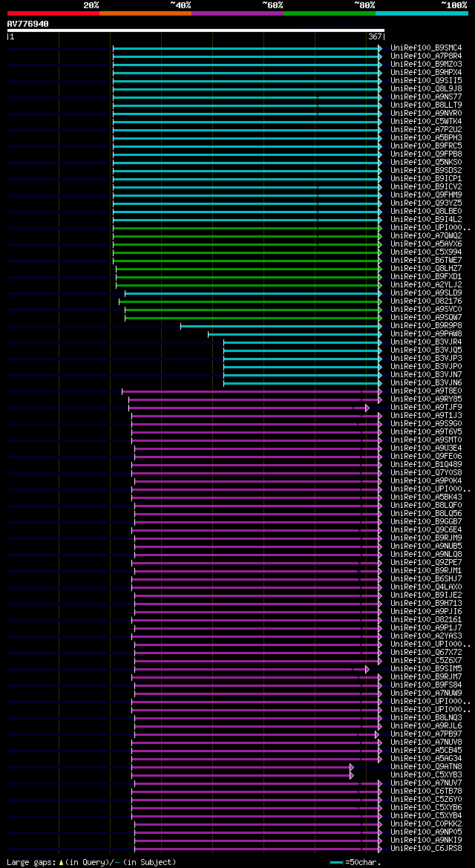Image resolution: width=475 pixels, height=868 pixels.
Task: Select the UniRef100_Q9FPB8 label
Action: (x=426, y=154)
